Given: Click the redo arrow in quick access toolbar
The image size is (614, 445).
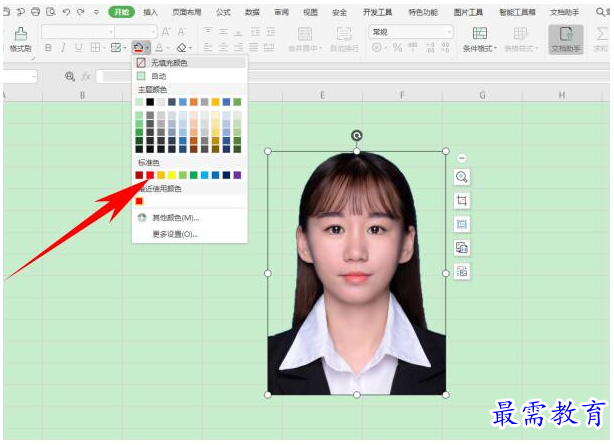Looking at the screenshot, I should [81, 12].
